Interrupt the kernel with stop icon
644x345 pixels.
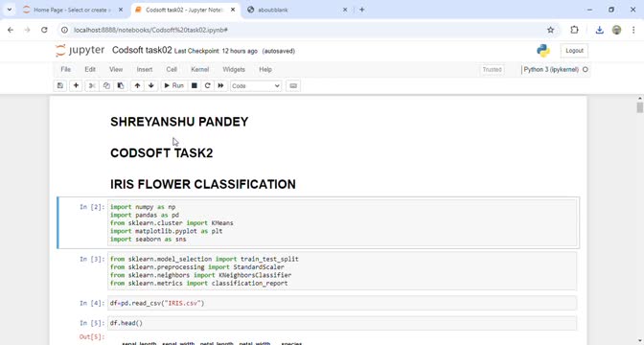pos(195,86)
